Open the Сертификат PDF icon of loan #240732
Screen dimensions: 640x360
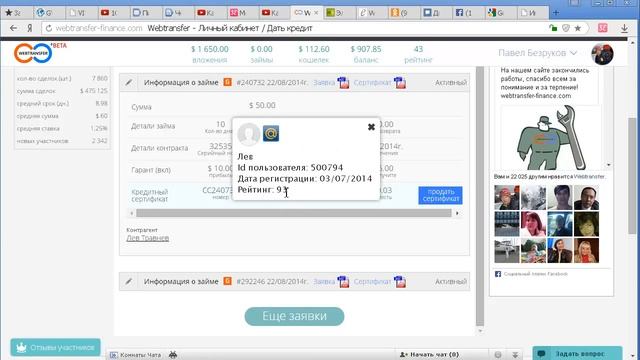click(400, 82)
